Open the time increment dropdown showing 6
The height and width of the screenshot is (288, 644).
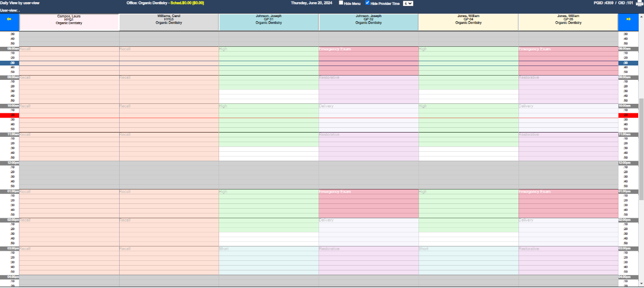[x=408, y=3]
